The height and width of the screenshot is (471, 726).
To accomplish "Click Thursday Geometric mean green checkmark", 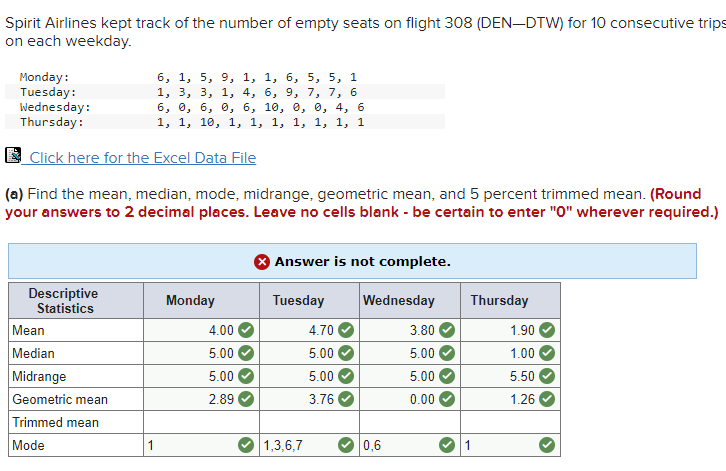I will coord(547,399).
